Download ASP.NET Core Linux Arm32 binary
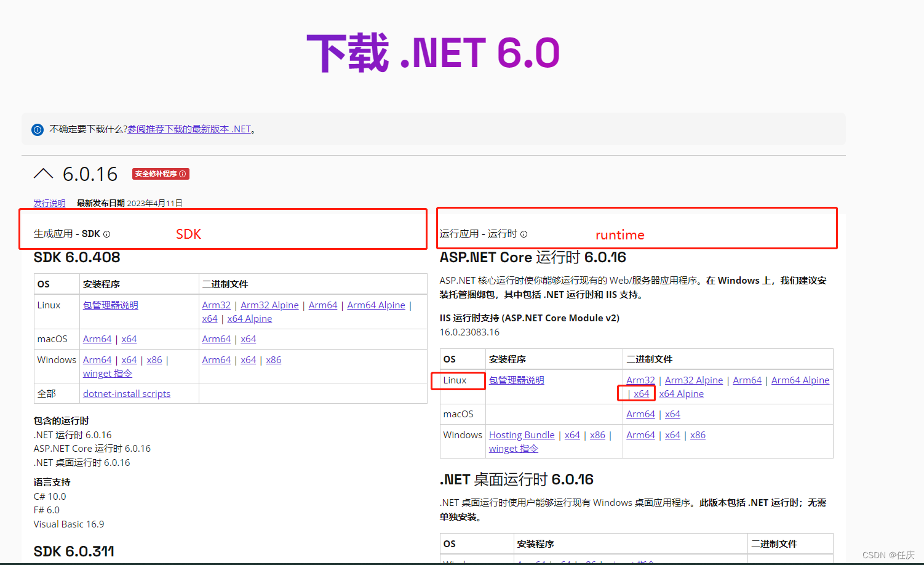Screen dimensions: 924x565 (x=640, y=380)
